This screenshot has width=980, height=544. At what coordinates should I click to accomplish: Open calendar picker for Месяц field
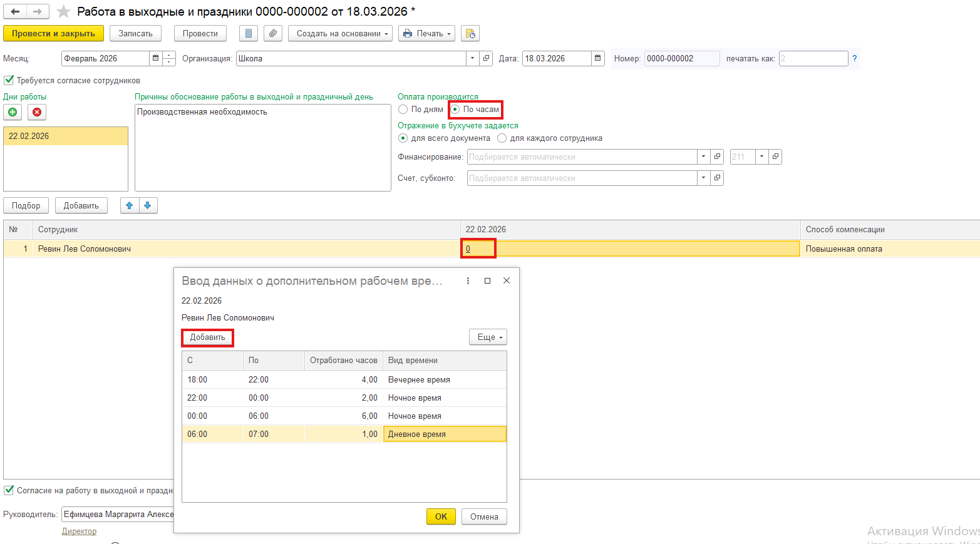[x=156, y=58]
